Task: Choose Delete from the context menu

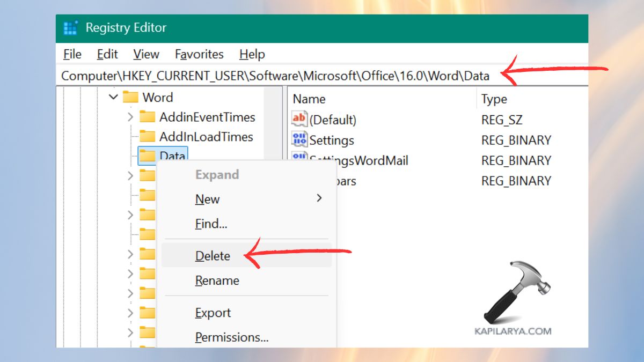Action: click(212, 256)
